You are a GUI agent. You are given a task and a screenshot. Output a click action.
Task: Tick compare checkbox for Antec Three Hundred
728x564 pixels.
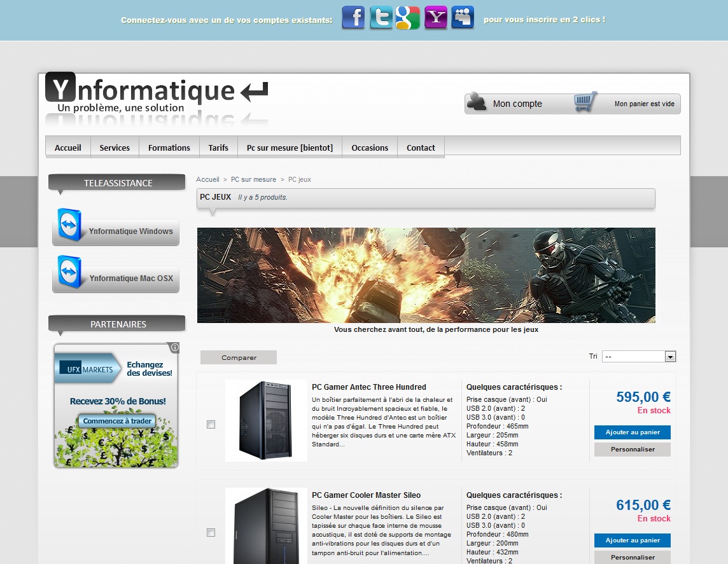tap(211, 424)
